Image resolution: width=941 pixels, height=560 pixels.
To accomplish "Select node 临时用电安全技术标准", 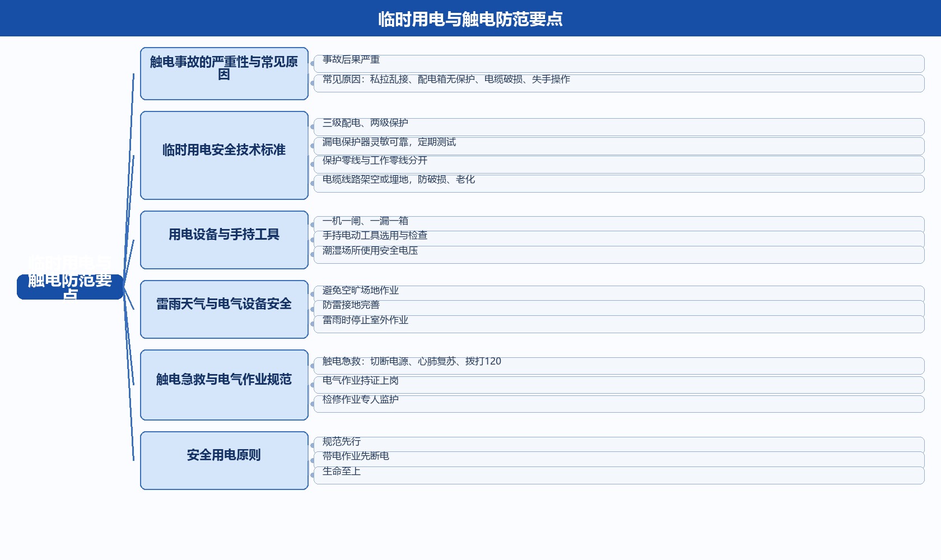I will [x=224, y=155].
